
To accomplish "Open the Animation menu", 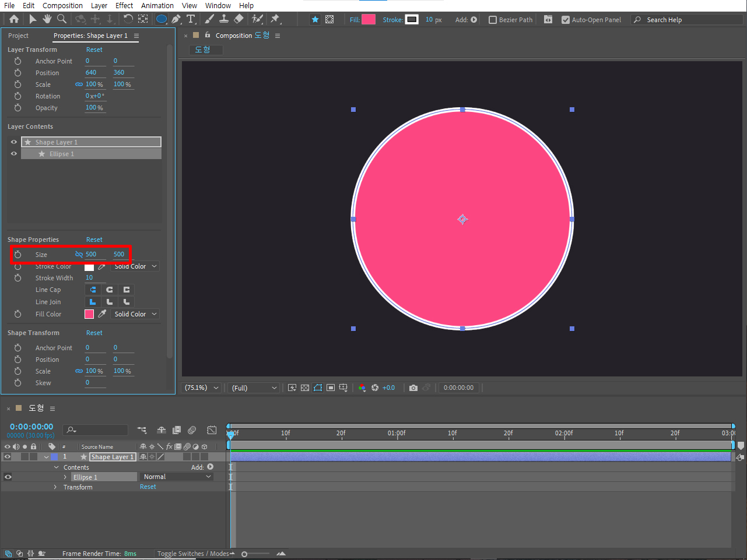I will click(157, 5).
